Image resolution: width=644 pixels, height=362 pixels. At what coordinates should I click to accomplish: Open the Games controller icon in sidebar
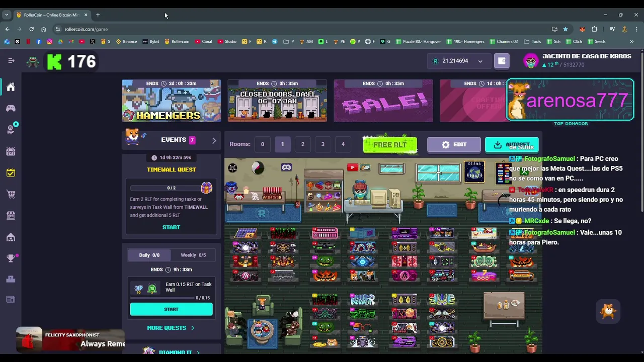coord(11,108)
